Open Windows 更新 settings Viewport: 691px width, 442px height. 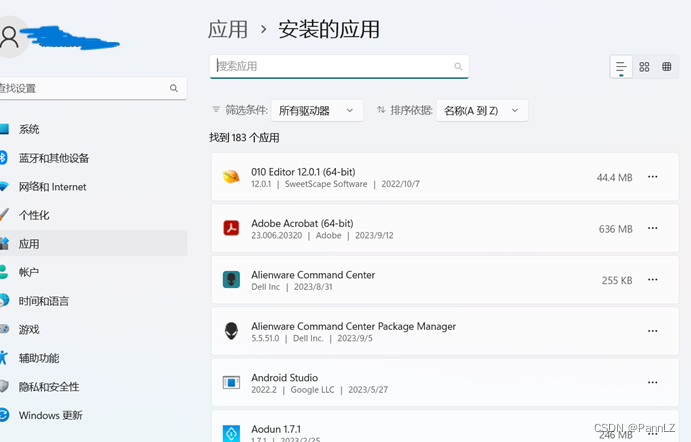point(93,415)
